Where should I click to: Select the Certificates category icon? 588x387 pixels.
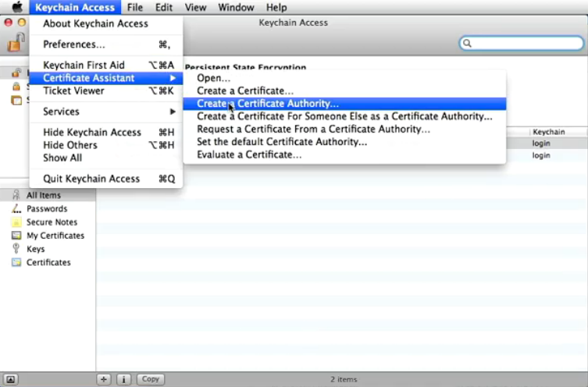click(16, 262)
